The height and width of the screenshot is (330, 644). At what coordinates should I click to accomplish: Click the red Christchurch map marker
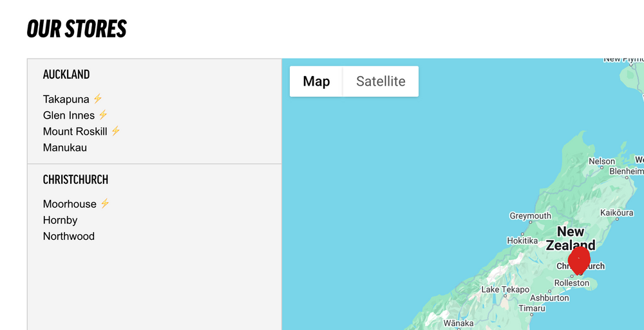point(579,260)
